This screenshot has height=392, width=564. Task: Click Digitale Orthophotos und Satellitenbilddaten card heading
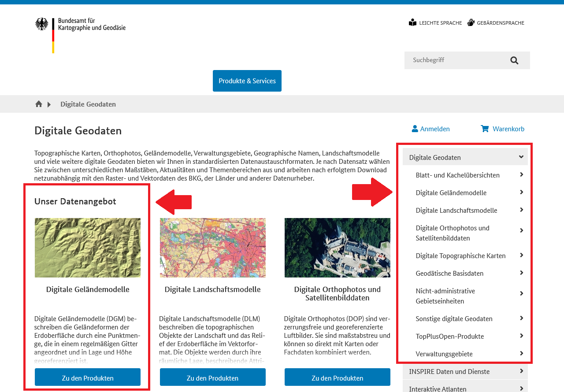(x=338, y=294)
